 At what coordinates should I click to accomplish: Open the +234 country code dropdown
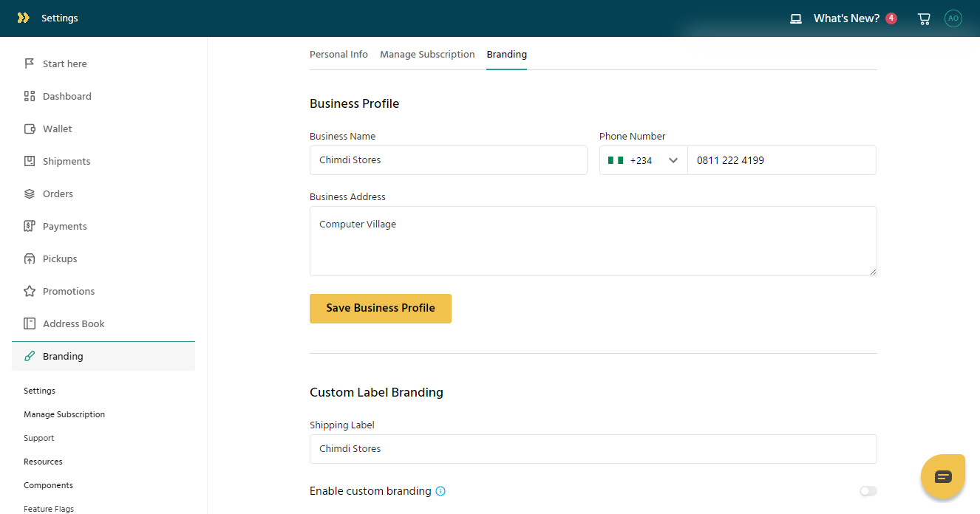click(x=644, y=160)
